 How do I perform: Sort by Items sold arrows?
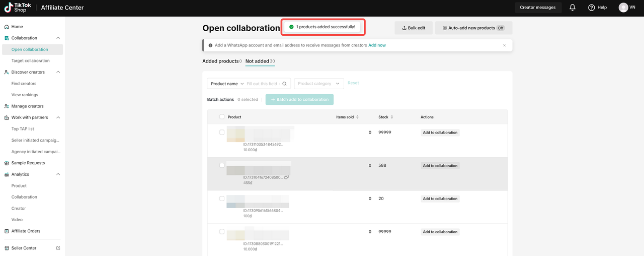point(357,117)
